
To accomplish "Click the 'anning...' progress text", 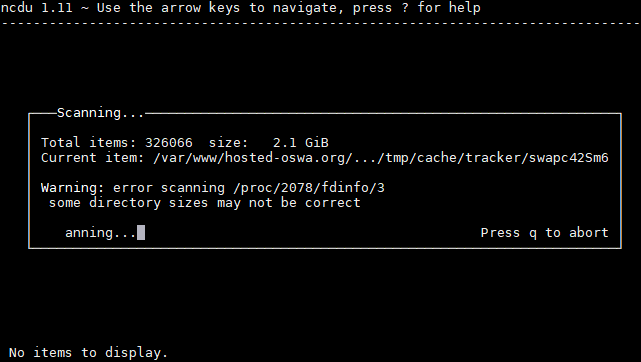I will point(101,233).
